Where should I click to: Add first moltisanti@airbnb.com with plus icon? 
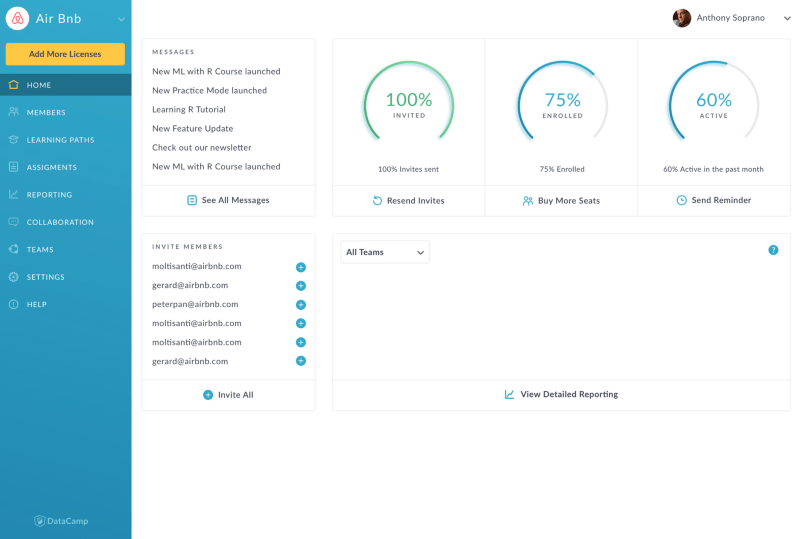click(x=301, y=267)
